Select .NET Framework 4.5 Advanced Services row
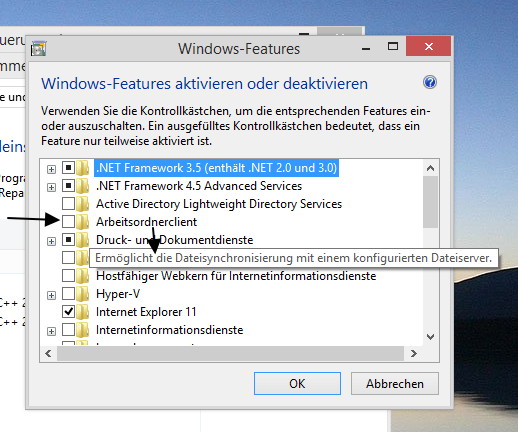518x432 pixels. point(199,186)
